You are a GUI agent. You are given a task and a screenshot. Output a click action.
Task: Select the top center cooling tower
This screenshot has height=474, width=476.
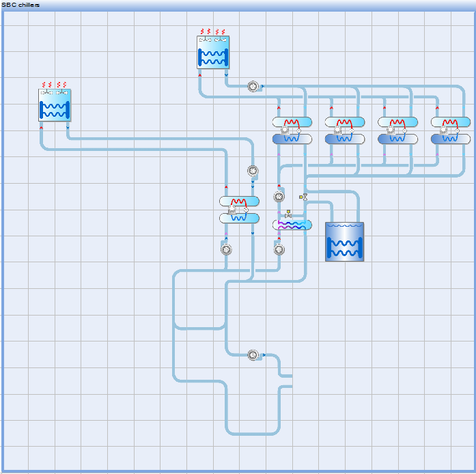[212, 53]
